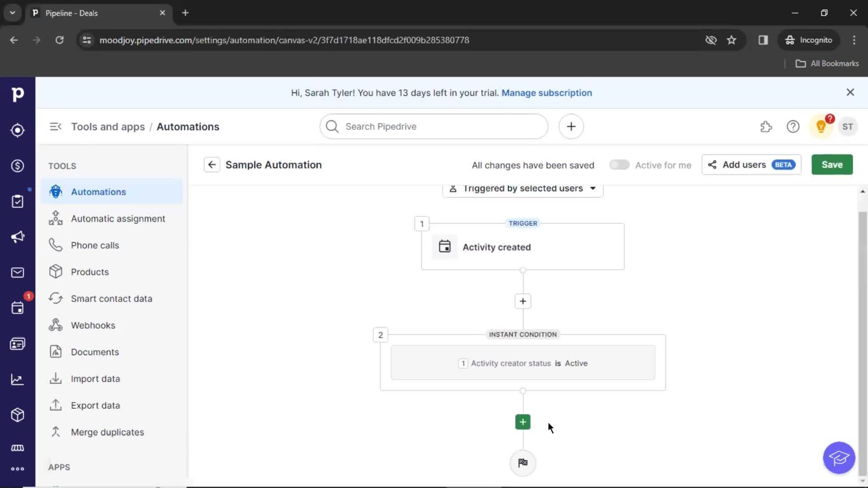Click the Manage subscription link

[547, 92]
